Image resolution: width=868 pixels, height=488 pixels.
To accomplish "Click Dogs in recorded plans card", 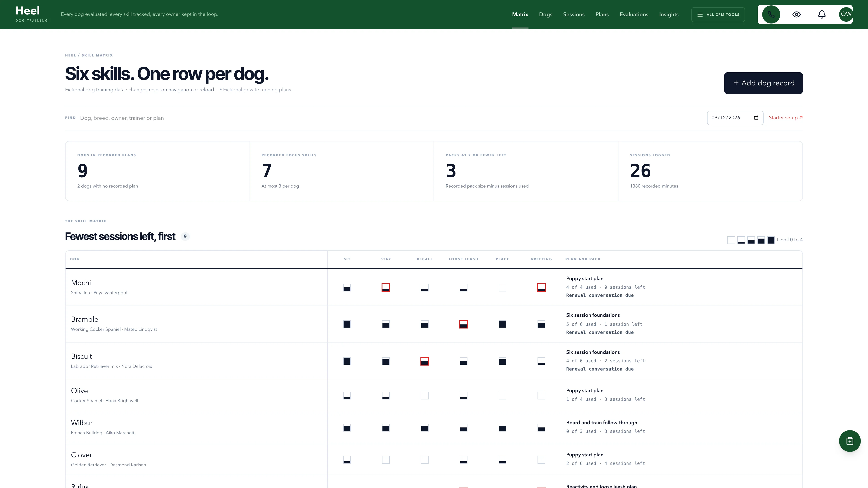I will point(157,171).
